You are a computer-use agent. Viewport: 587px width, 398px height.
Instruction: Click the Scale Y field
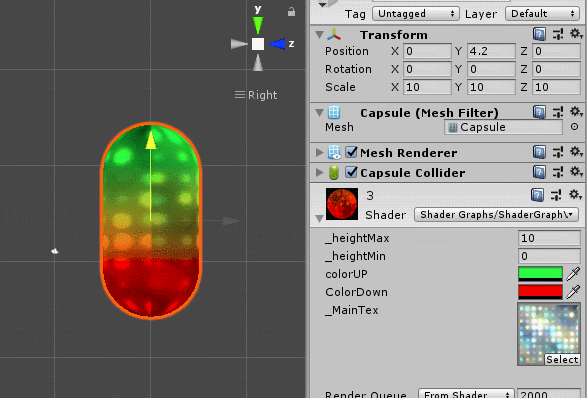(491, 87)
